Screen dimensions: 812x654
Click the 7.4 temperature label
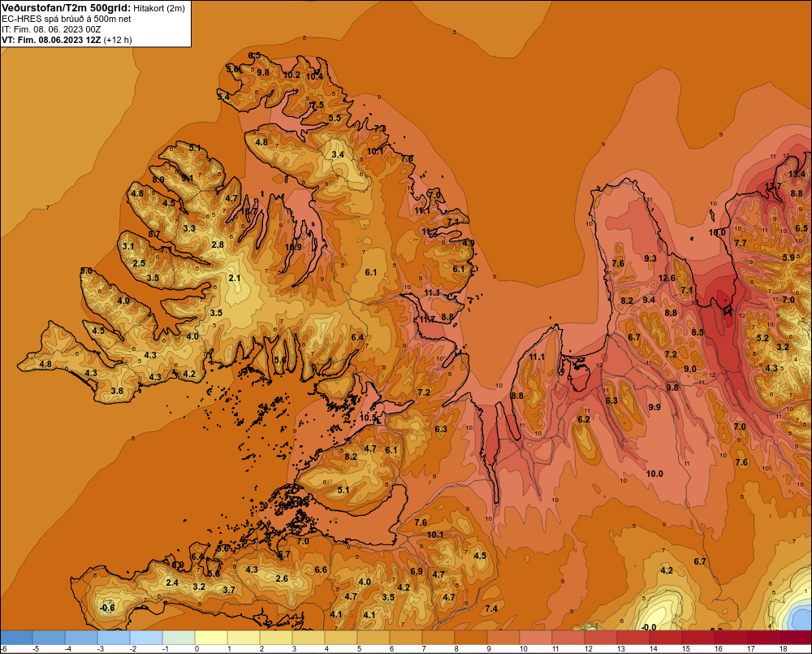pyautogui.click(x=491, y=608)
